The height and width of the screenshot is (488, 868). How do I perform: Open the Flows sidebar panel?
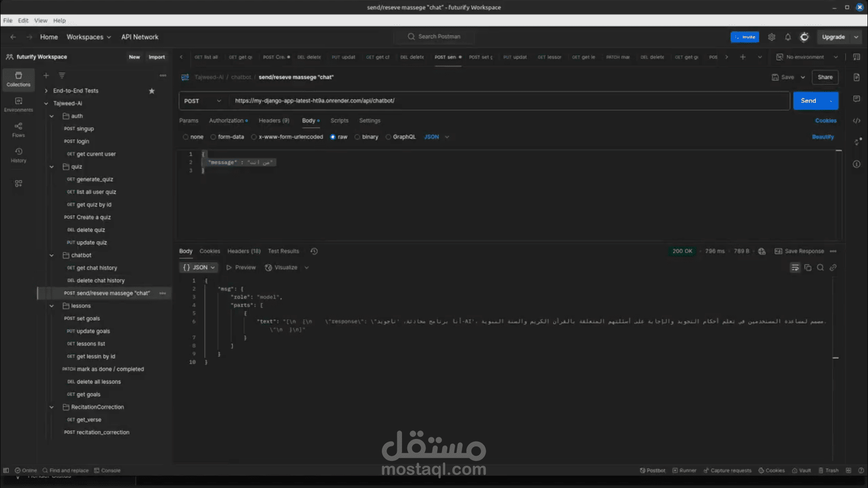(19, 130)
